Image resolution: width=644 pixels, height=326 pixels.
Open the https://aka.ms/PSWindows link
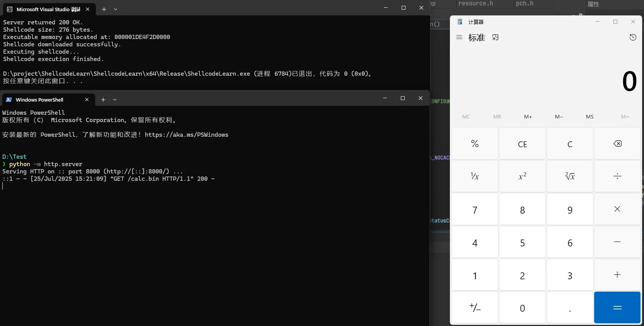point(187,135)
